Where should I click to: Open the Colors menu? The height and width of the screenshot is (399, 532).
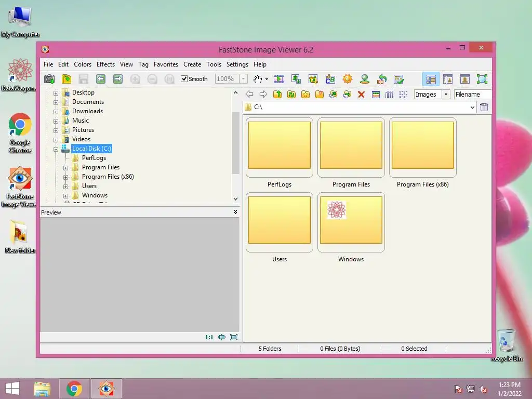tap(83, 64)
